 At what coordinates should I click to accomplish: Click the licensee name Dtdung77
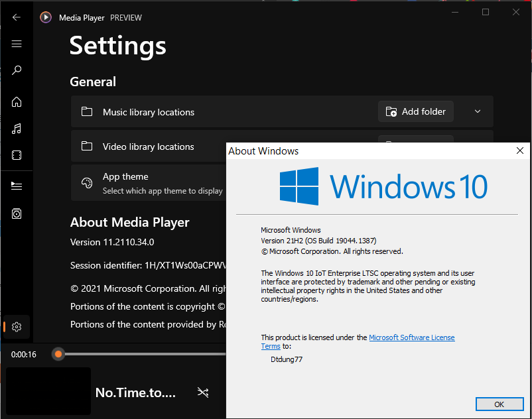(287, 359)
